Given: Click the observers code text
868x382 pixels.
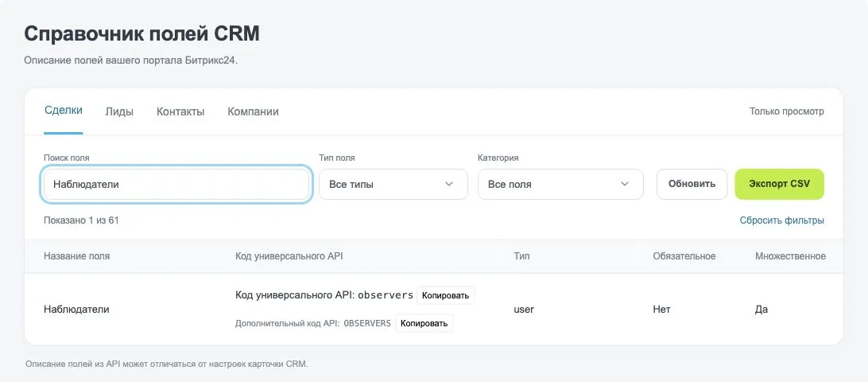Looking at the screenshot, I should pyautogui.click(x=386, y=295).
